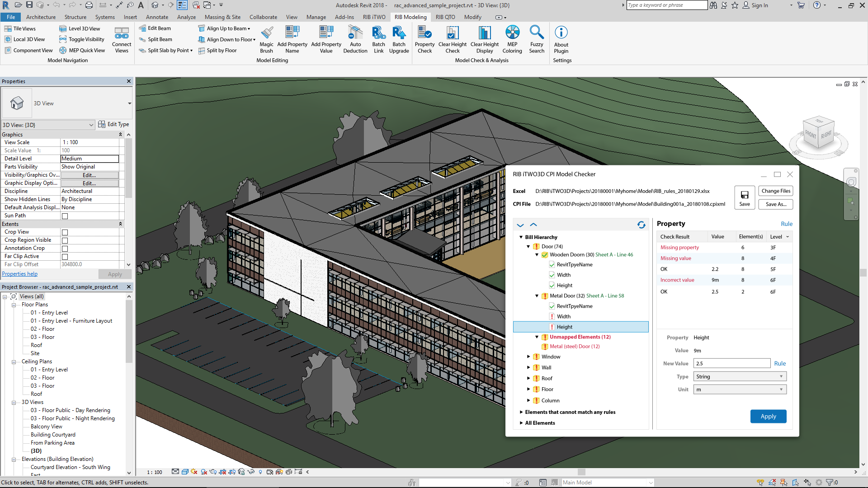Open the Type dropdown showing String
The height and width of the screenshot is (488, 868).
[740, 376]
